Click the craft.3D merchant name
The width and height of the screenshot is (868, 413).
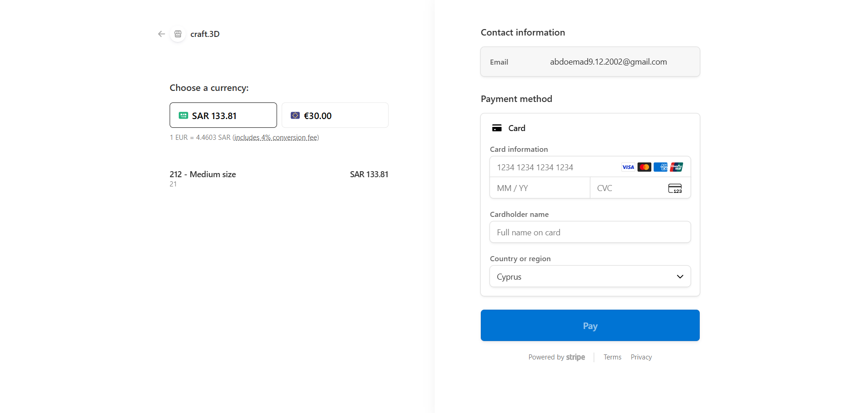coord(205,34)
